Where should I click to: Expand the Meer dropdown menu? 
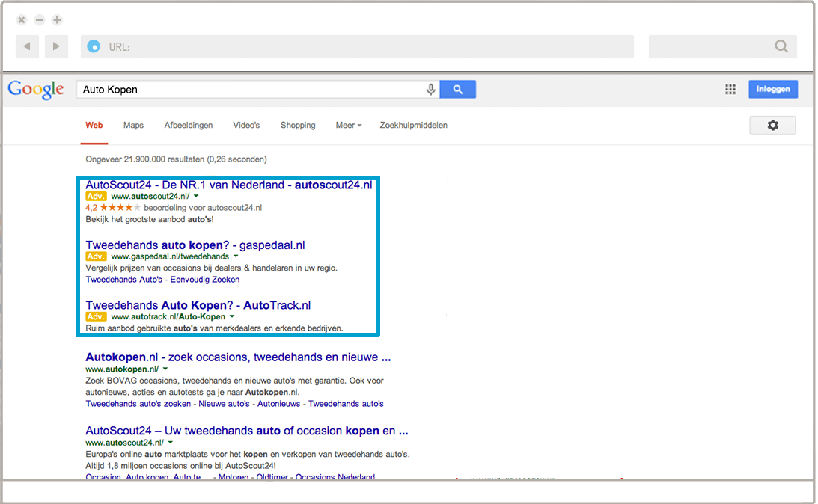[x=349, y=125]
